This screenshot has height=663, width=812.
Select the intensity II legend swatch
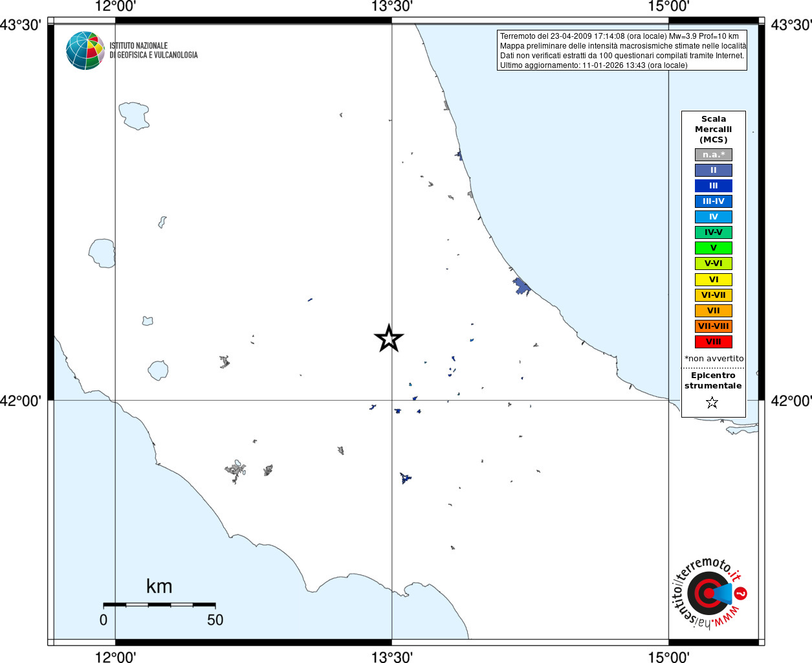point(714,170)
